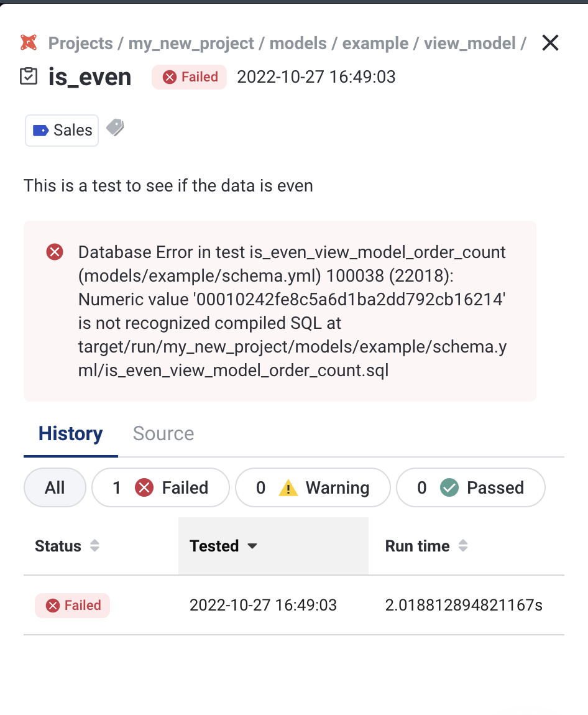Filter history by 1 Failed runs
The width and height of the screenshot is (588, 715).
point(160,488)
